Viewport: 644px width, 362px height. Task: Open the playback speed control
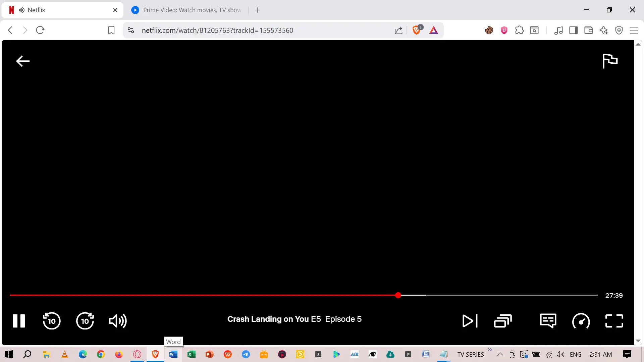pos(581,321)
